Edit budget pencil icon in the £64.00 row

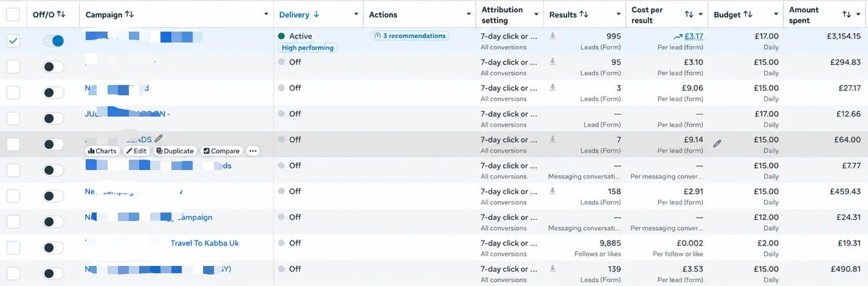tap(717, 144)
